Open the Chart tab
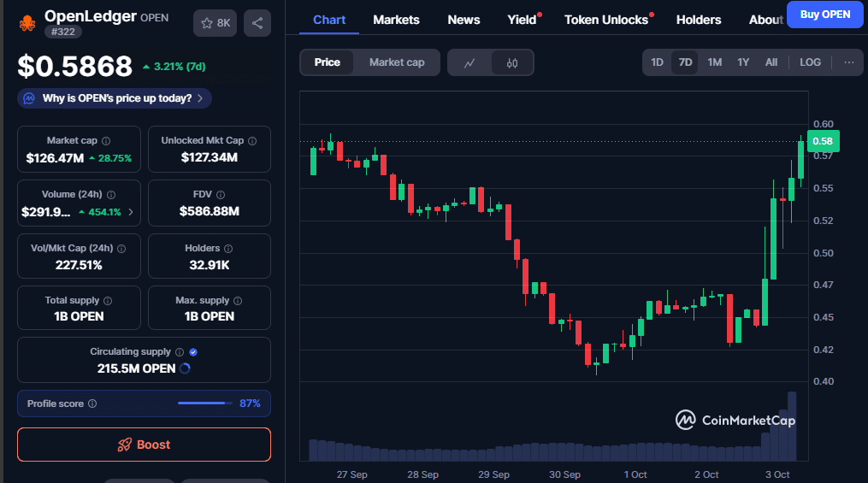This screenshot has width=868, height=483. point(329,20)
